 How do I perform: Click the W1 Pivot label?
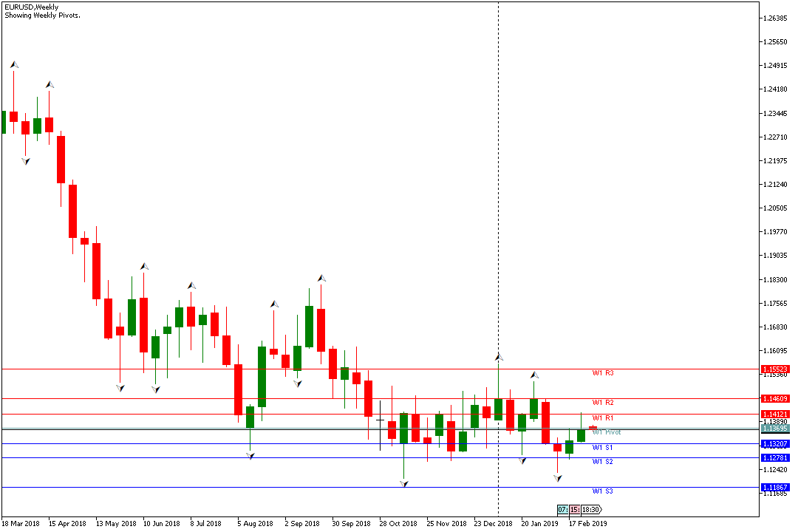pyautogui.click(x=606, y=432)
